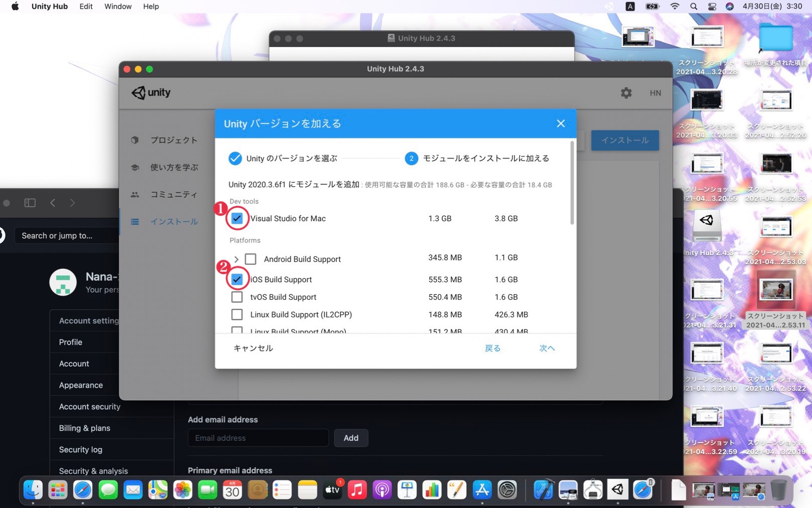Click the battery status icon

click(652, 7)
